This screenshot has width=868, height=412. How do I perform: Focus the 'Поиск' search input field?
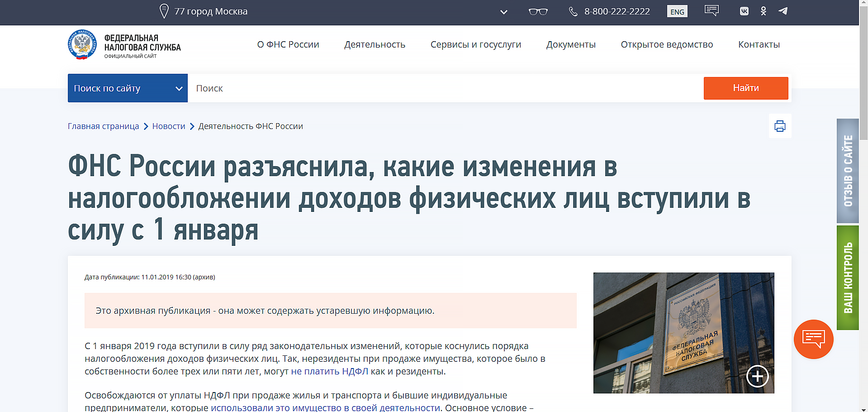click(446, 88)
